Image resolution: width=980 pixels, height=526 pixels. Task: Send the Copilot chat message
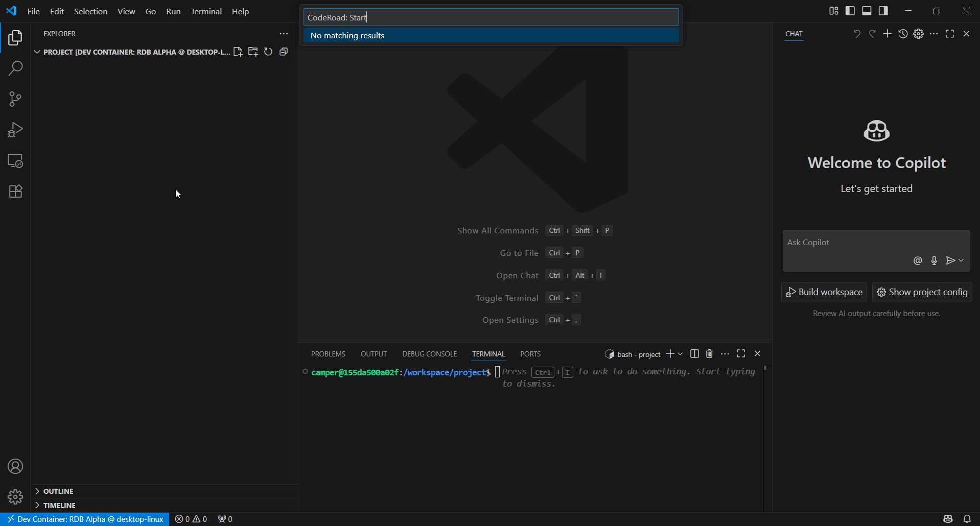[x=950, y=260]
